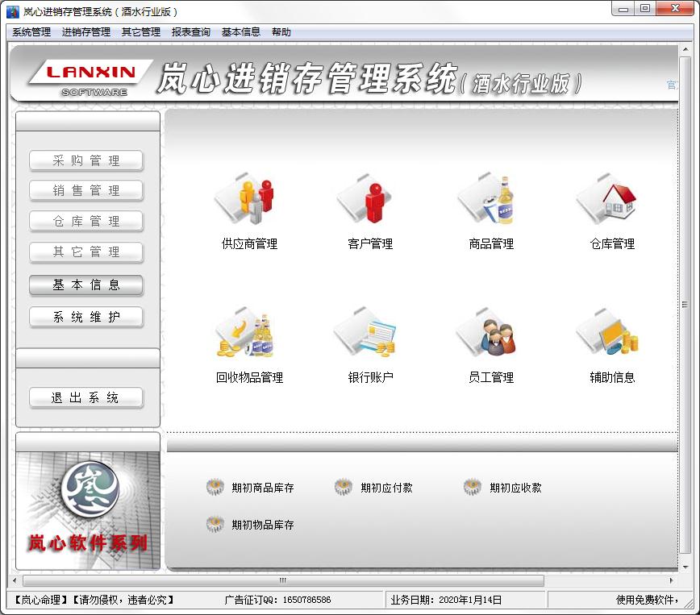Open the 客户管理 customer icon
The width and height of the screenshot is (700, 615).
365,199
